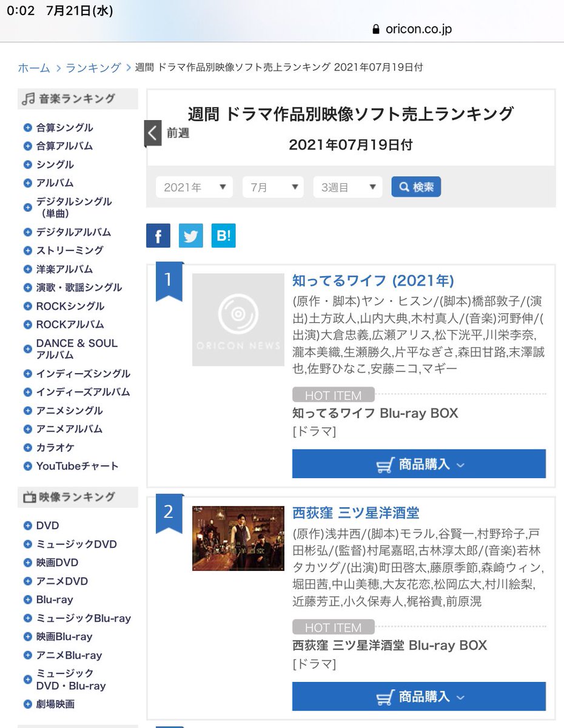Open Blu-ray ranking

coord(55,600)
